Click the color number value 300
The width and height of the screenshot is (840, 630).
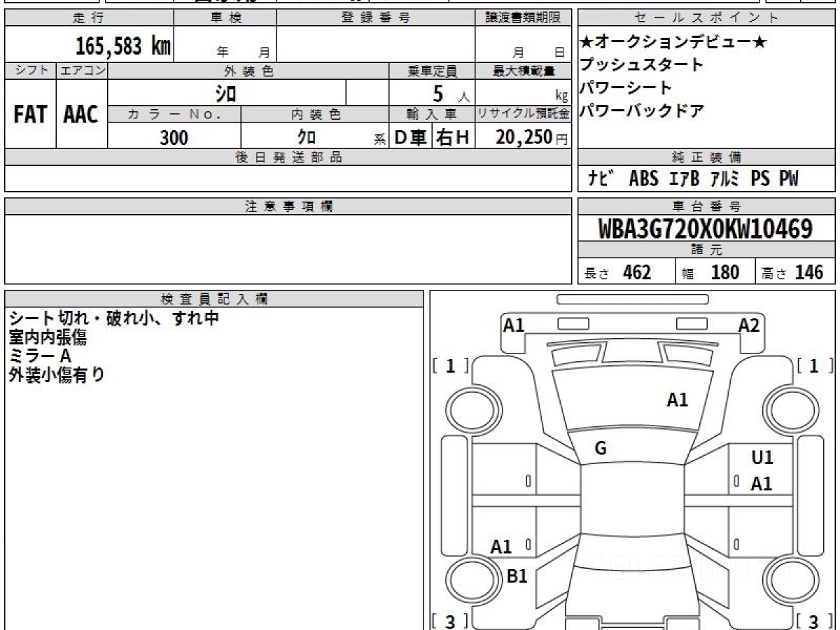174,137
